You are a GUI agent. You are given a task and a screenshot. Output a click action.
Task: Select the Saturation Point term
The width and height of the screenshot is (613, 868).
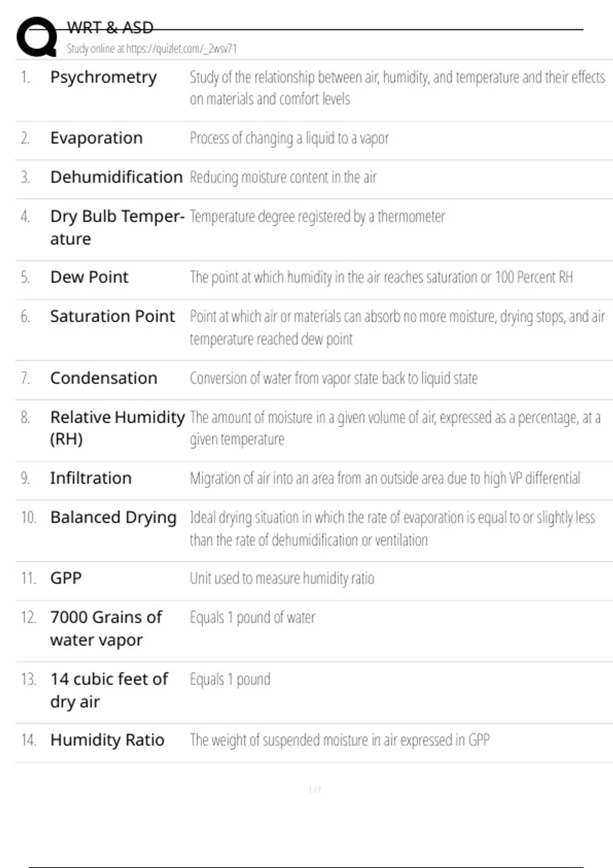112,317
